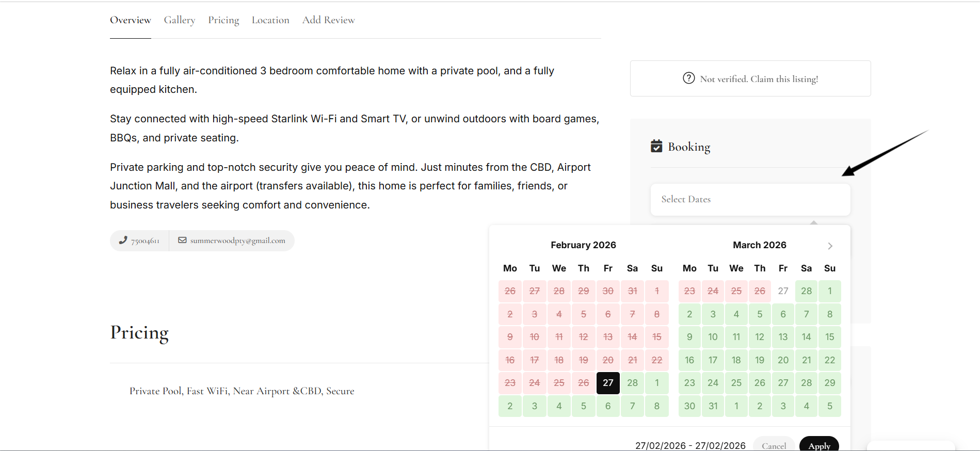This screenshot has width=980, height=451.
Task: Click the Booking calendar icon
Action: [656, 147]
